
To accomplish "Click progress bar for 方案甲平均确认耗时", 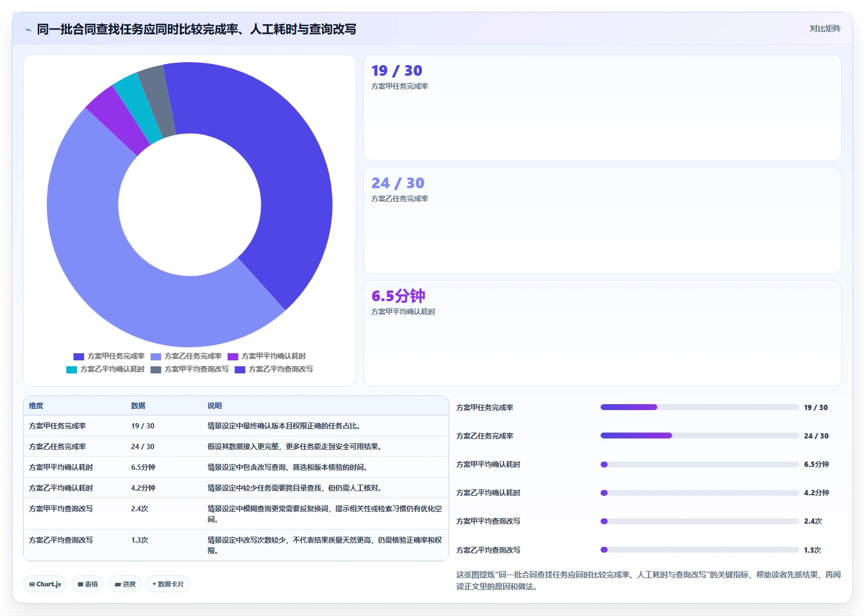I will coord(699,465).
